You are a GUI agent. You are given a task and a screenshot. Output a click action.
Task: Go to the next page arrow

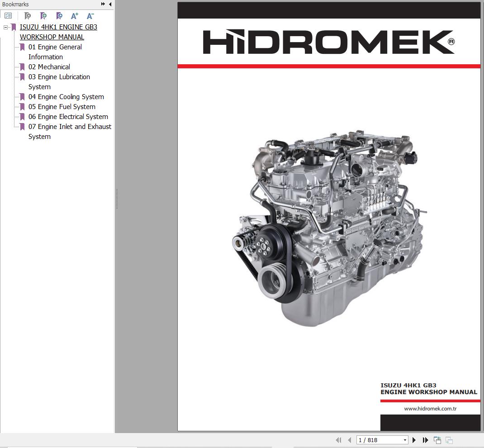pos(414,440)
